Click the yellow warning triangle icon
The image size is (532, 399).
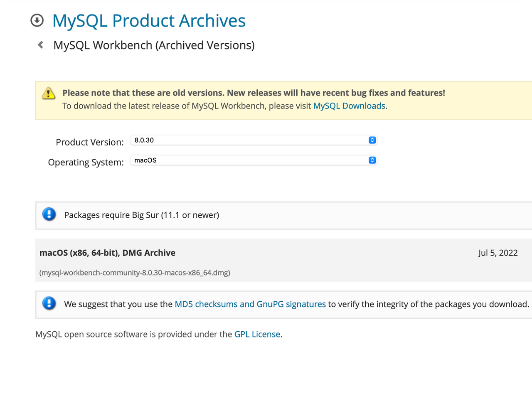click(49, 94)
